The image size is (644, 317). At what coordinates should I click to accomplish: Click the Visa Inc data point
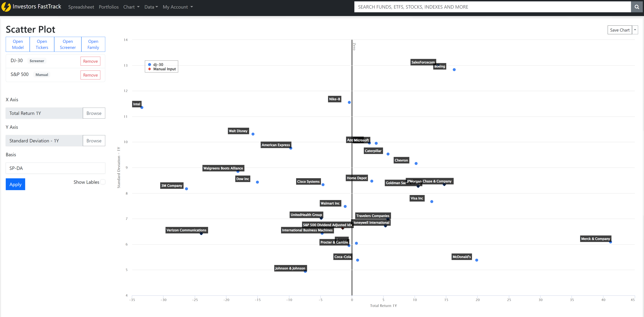tap(432, 202)
